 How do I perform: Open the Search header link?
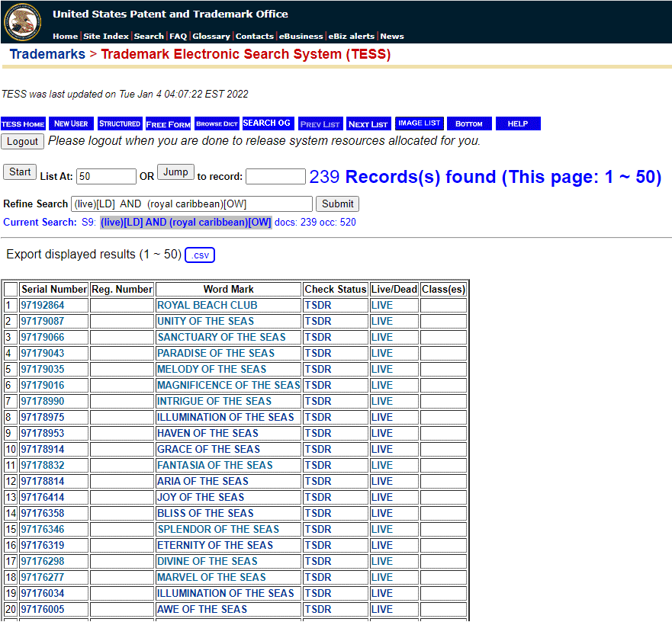pos(149,37)
